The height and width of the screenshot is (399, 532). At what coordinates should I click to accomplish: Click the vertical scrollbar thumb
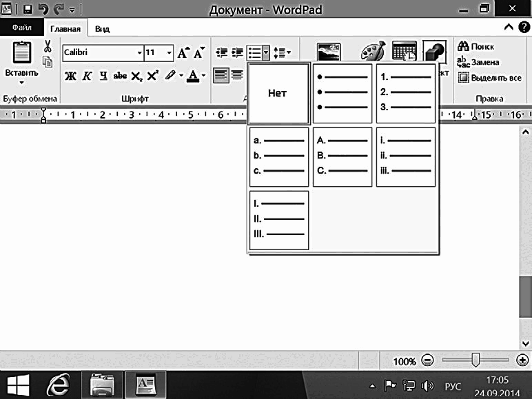[525, 297]
